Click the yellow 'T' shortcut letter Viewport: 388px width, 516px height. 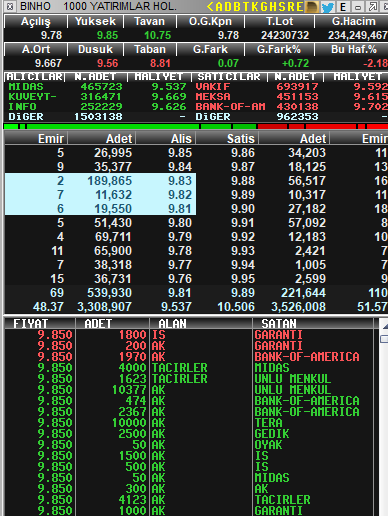pos(245,6)
